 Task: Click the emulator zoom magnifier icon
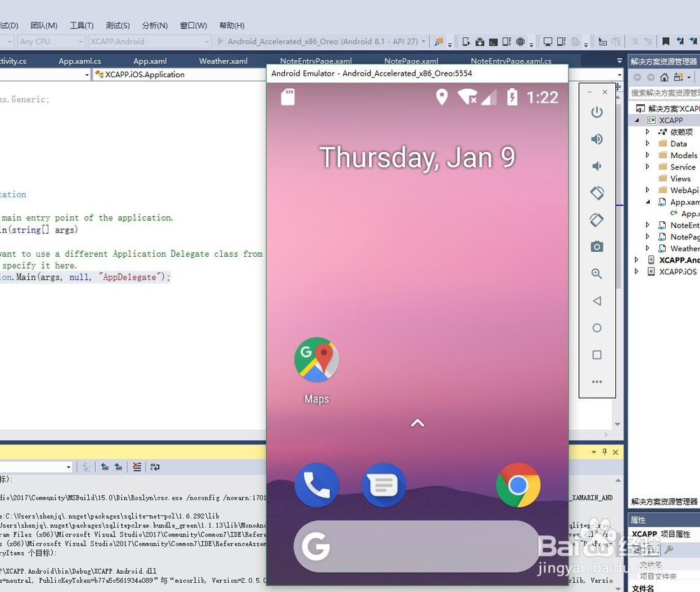coord(597,274)
